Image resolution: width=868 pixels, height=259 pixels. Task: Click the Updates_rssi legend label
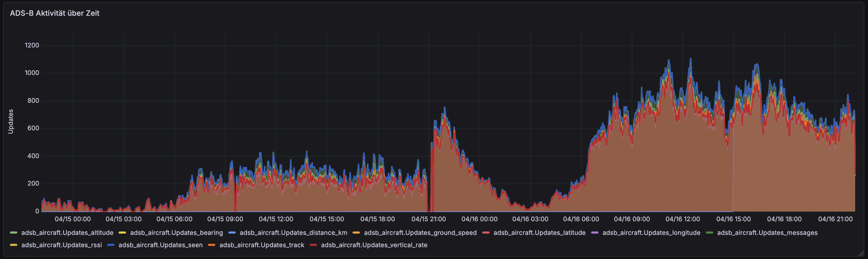[x=61, y=245]
